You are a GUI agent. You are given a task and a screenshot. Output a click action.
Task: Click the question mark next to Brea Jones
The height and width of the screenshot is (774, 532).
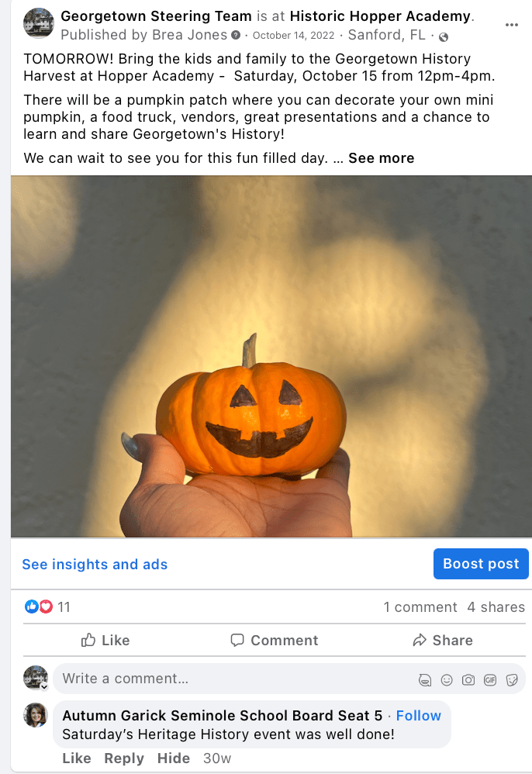point(236,35)
